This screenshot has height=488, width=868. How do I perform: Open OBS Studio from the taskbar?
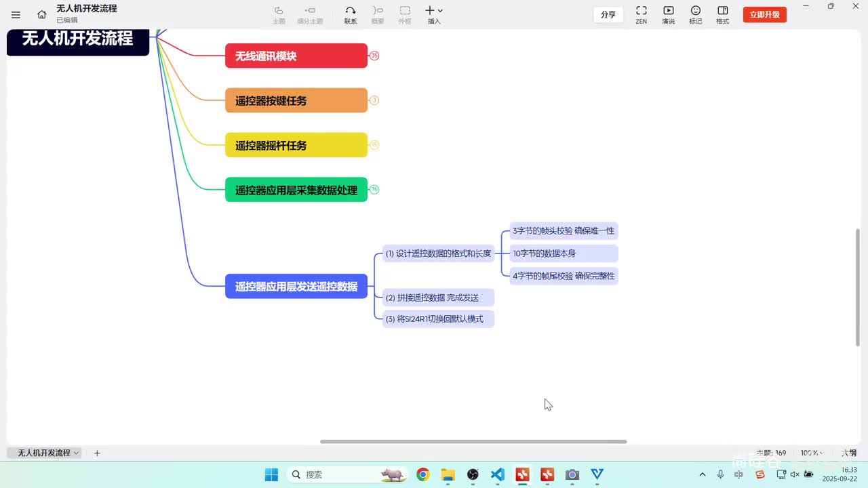(x=473, y=474)
